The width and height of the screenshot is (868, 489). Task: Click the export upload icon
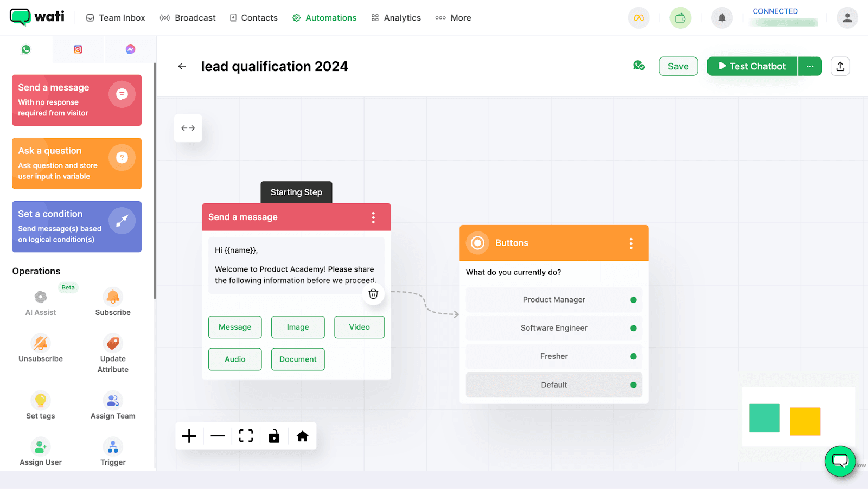(x=840, y=66)
